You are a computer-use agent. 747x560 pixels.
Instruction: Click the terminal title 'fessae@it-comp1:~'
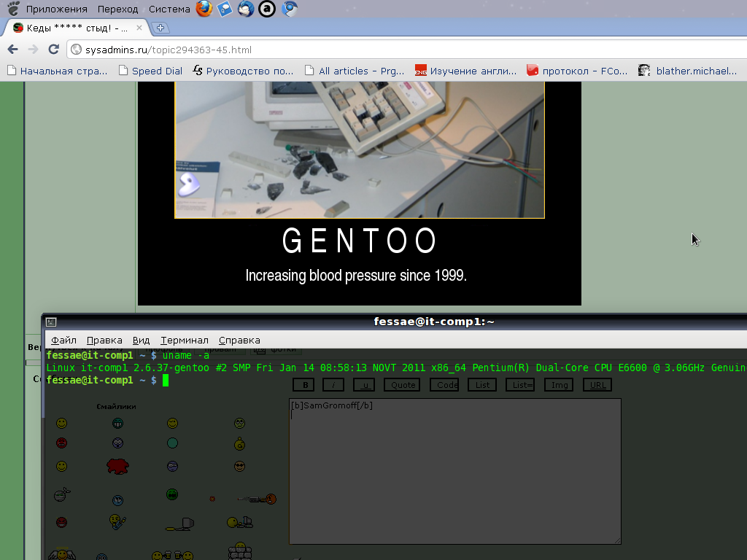pos(433,322)
